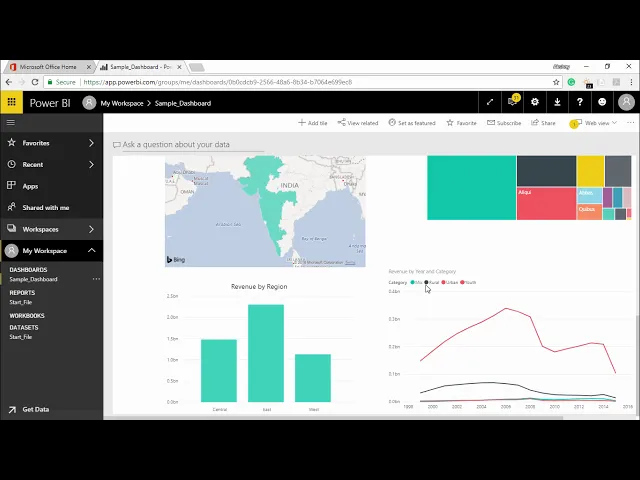Click the green extension icon in browser toolbar

(x=571, y=82)
